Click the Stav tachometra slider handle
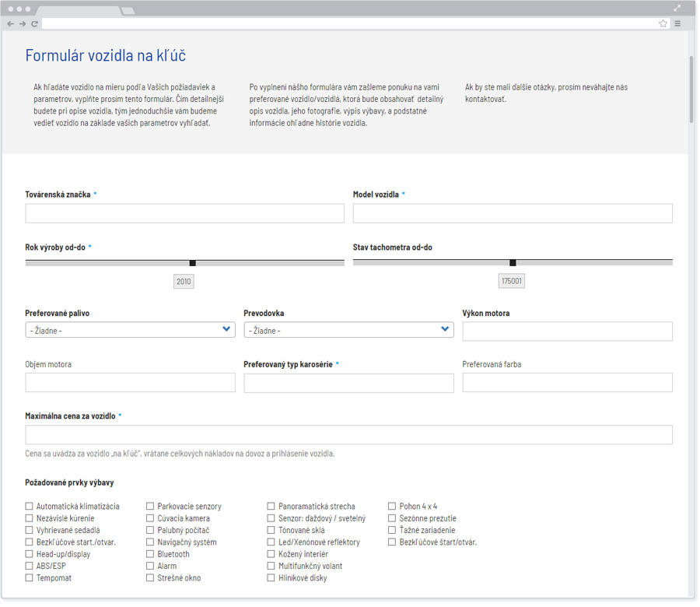This screenshot has height=607, width=700. tap(513, 263)
